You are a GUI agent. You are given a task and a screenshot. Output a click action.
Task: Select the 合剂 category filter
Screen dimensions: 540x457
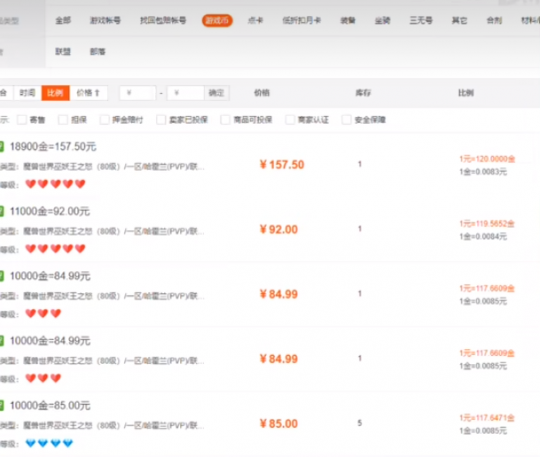click(x=494, y=20)
